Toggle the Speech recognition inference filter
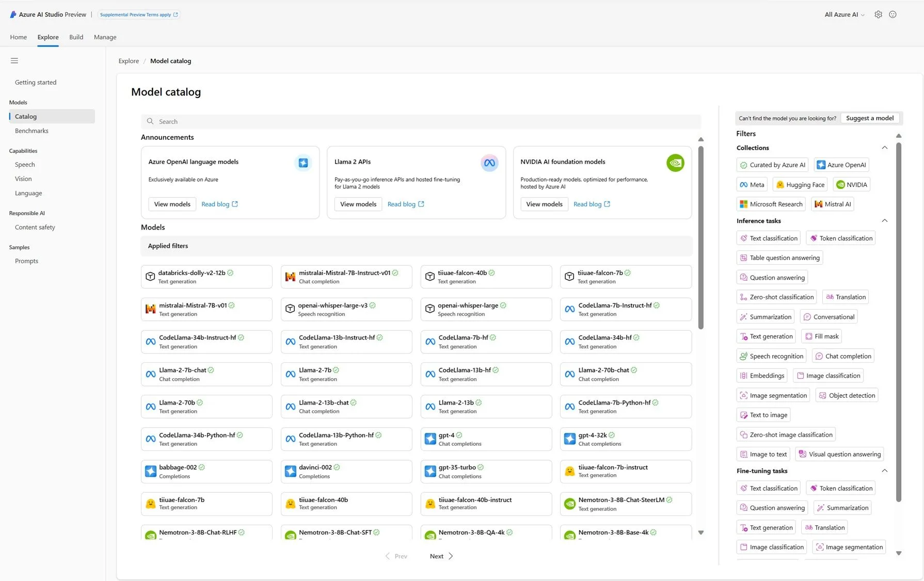This screenshot has width=924, height=581. (771, 356)
